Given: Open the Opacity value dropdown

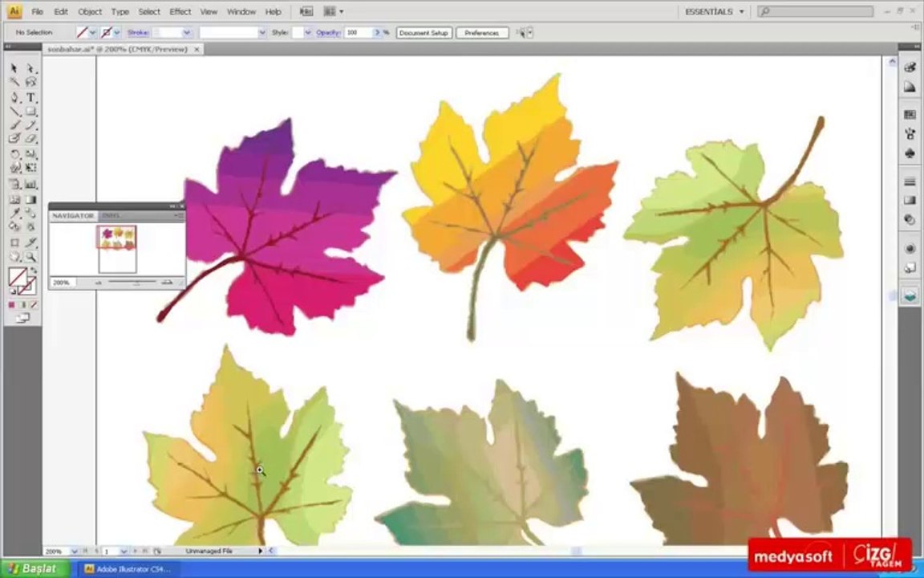Looking at the screenshot, I should click(x=378, y=33).
